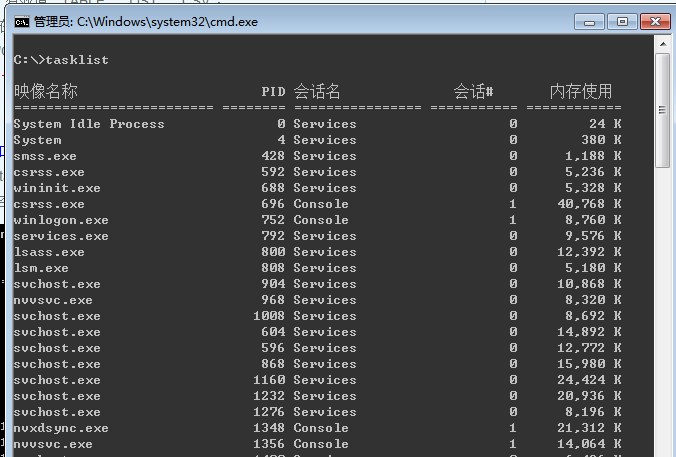
Task: Click the PID column header
Action: [x=273, y=92]
